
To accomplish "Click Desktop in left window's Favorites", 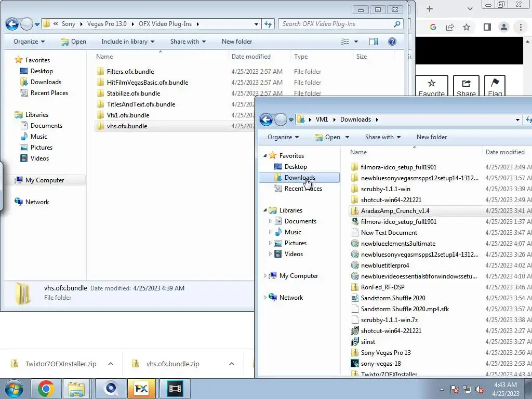I will point(42,71).
